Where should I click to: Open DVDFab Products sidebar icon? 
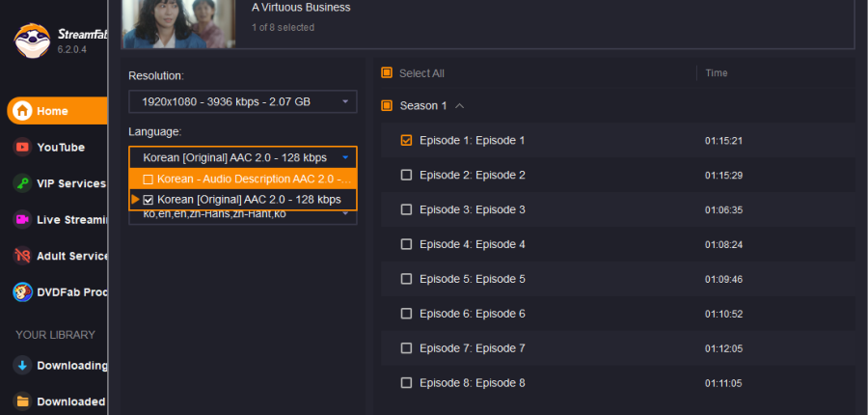21,290
